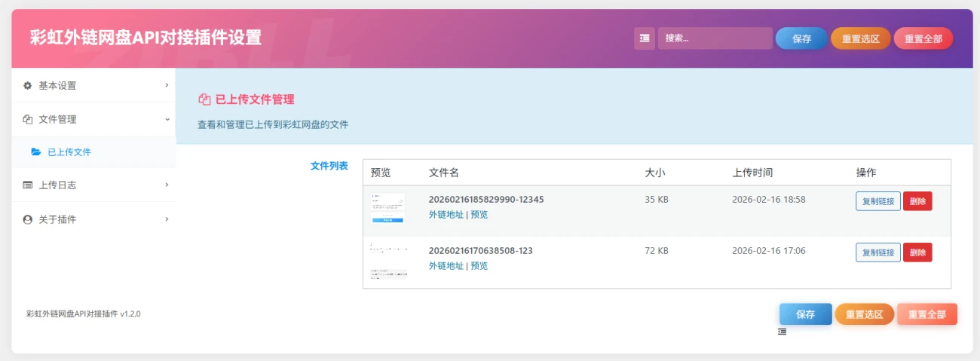
Task: Click the open folder icon for 已上传文件
Action: click(x=36, y=152)
